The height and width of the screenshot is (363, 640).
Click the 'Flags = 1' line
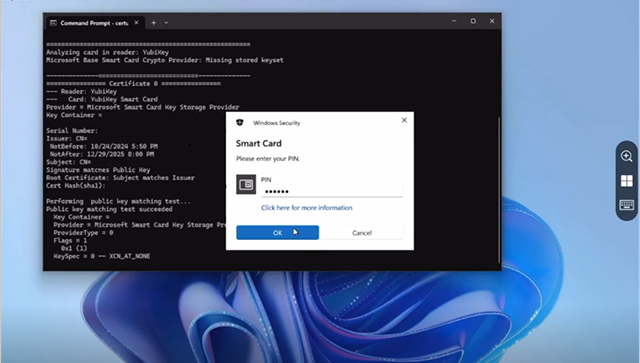(70, 241)
